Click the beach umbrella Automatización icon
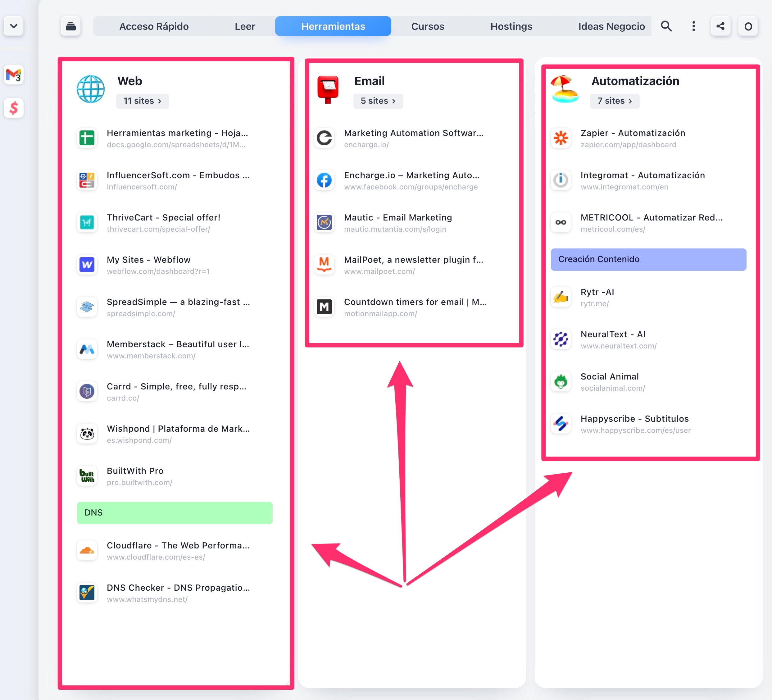This screenshot has width=772, height=700. 565,89
